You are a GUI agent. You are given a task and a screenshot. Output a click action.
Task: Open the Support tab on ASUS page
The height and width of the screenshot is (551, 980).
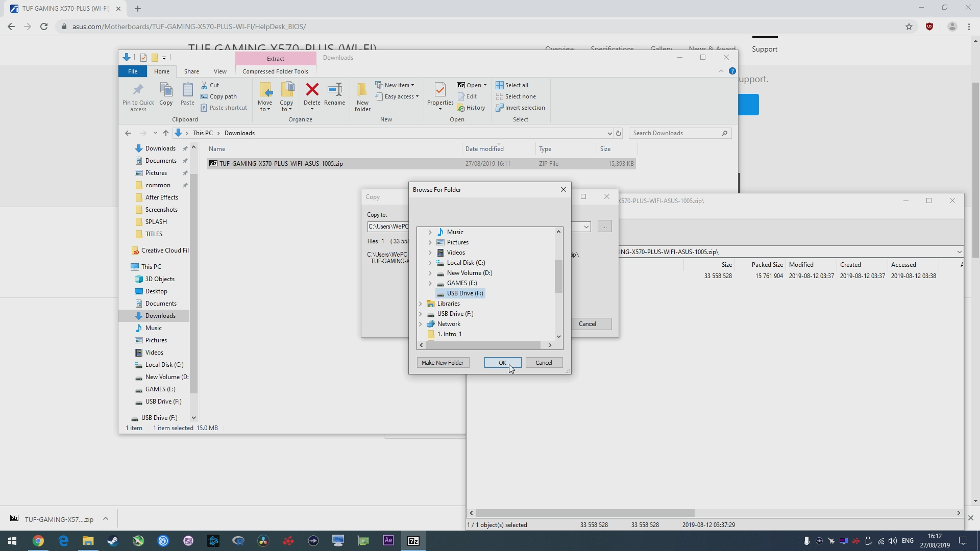pyautogui.click(x=764, y=49)
